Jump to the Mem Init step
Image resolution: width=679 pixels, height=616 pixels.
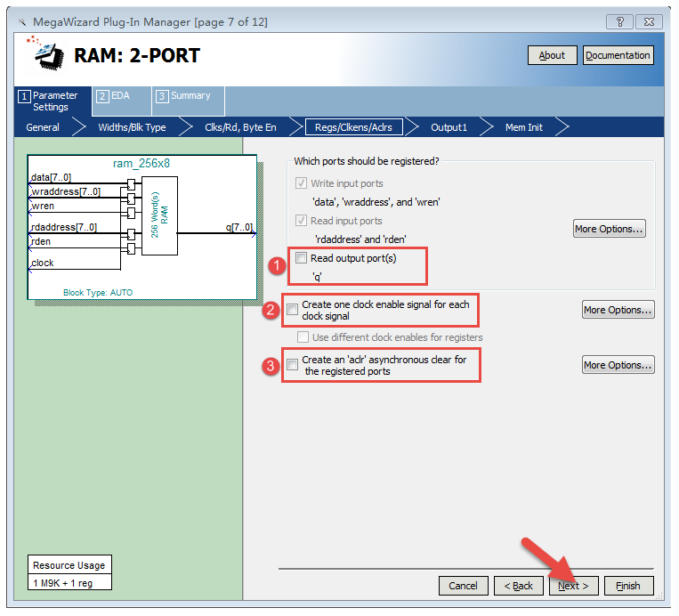coord(524,127)
